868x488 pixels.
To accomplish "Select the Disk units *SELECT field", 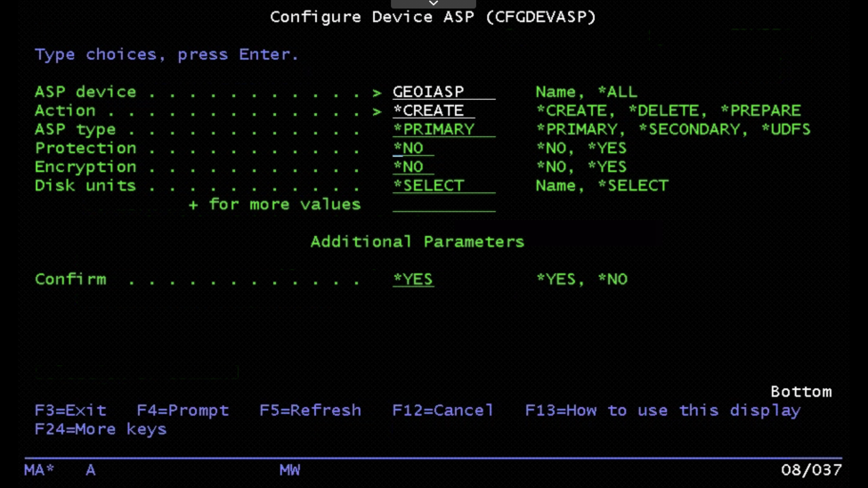I will pyautogui.click(x=444, y=186).
